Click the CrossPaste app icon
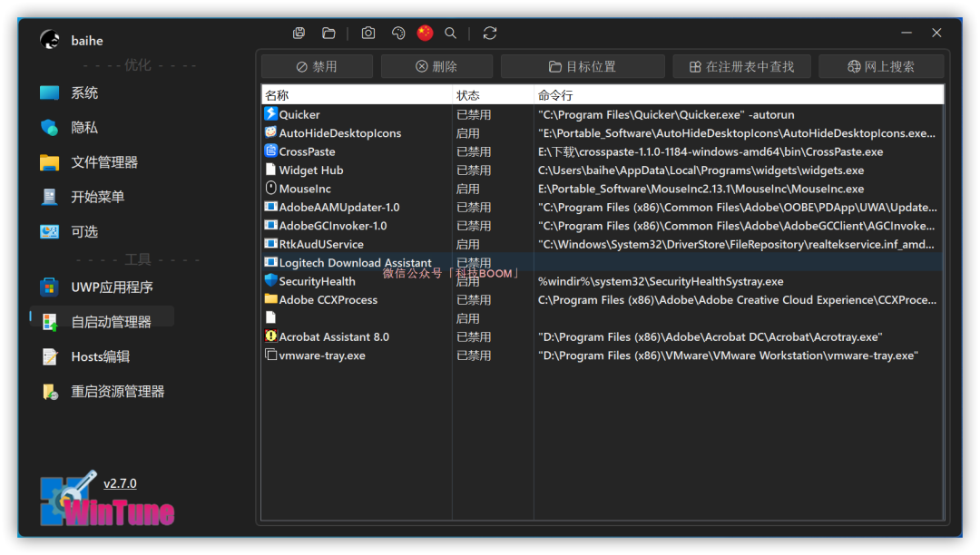The height and width of the screenshot is (555, 980). 270,151
